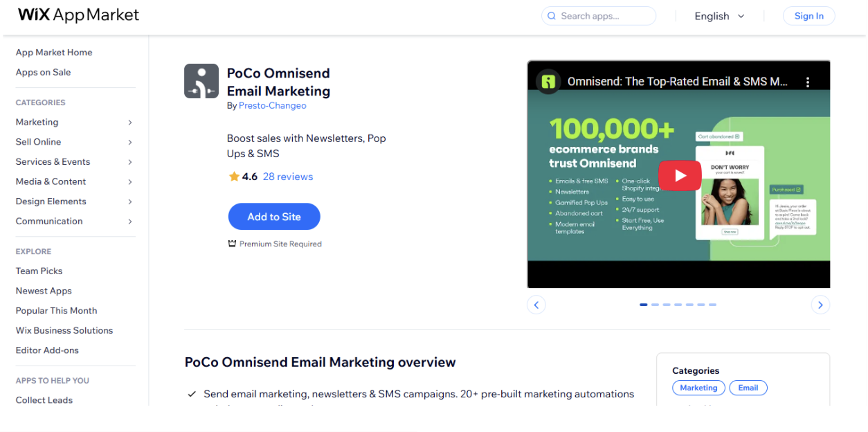Image resolution: width=868 pixels, height=432 pixels.
Task: Click the Wix App Market logo
Action: (x=78, y=15)
